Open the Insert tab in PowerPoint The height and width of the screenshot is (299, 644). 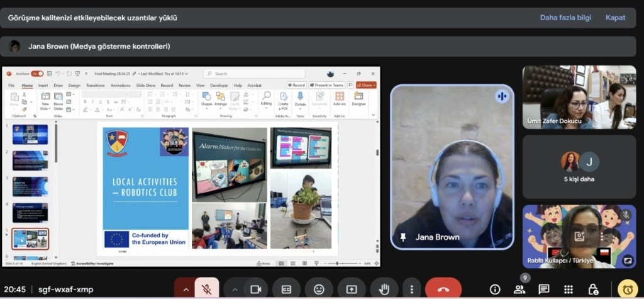point(43,85)
